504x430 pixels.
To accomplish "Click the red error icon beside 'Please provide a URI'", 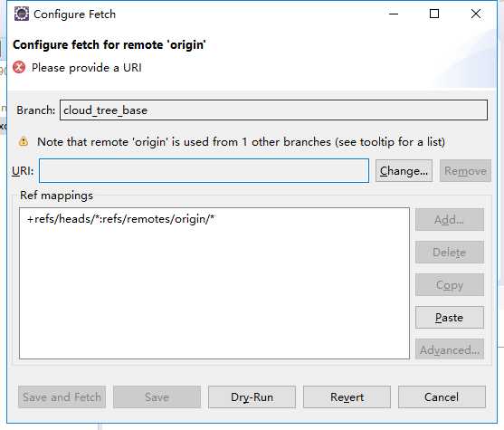I will (19, 67).
